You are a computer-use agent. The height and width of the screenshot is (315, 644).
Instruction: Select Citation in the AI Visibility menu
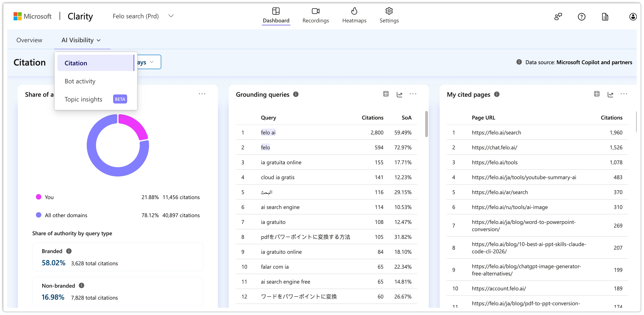[x=96, y=63]
